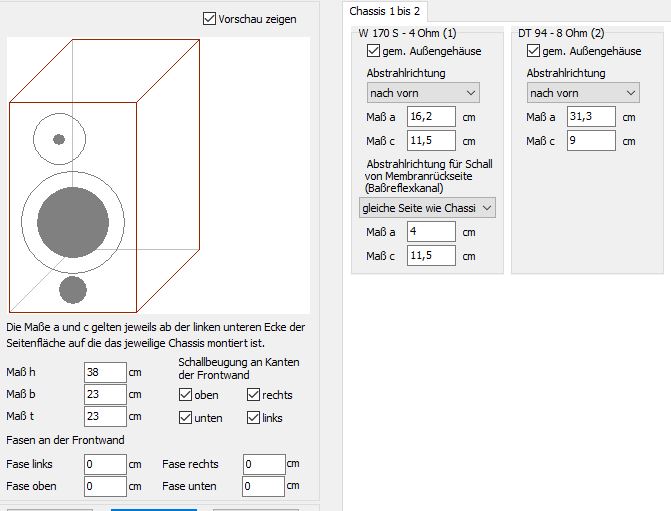Open Abstrahlrichtung dropdown for DT 94
Image resolution: width=671 pixels, height=511 pixels.
pos(583,93)
